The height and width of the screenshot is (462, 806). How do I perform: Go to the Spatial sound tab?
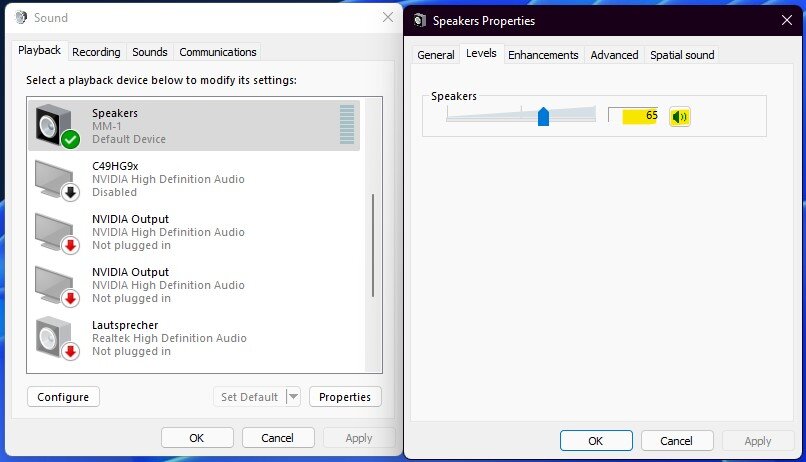pos(682,55)
